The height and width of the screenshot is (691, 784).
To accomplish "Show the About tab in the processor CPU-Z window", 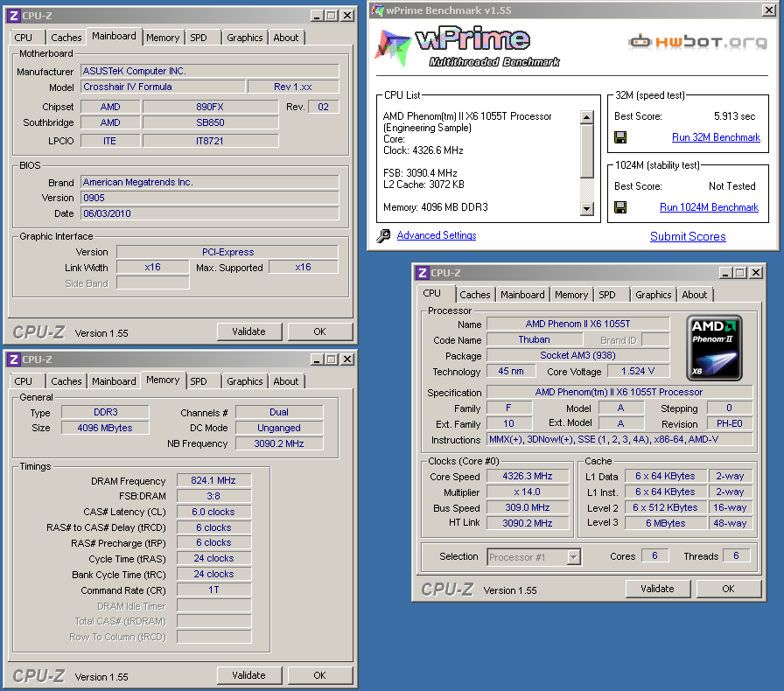I will click(x=695, y=295).
